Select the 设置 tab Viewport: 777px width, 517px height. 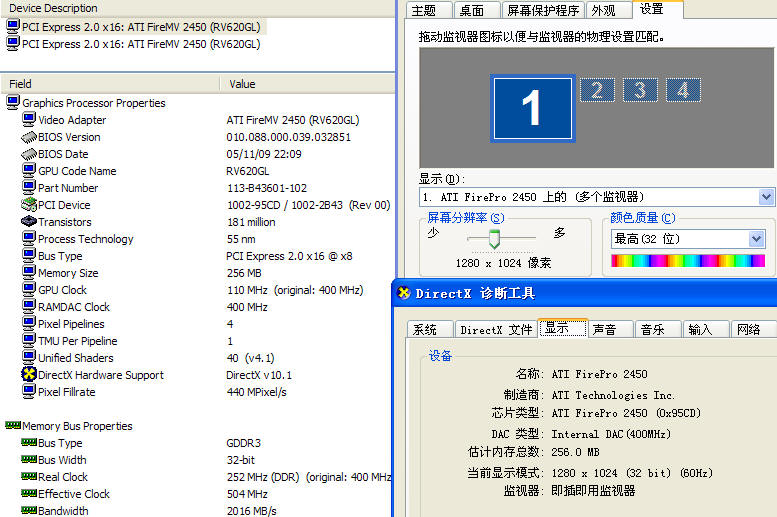(658, 9)
